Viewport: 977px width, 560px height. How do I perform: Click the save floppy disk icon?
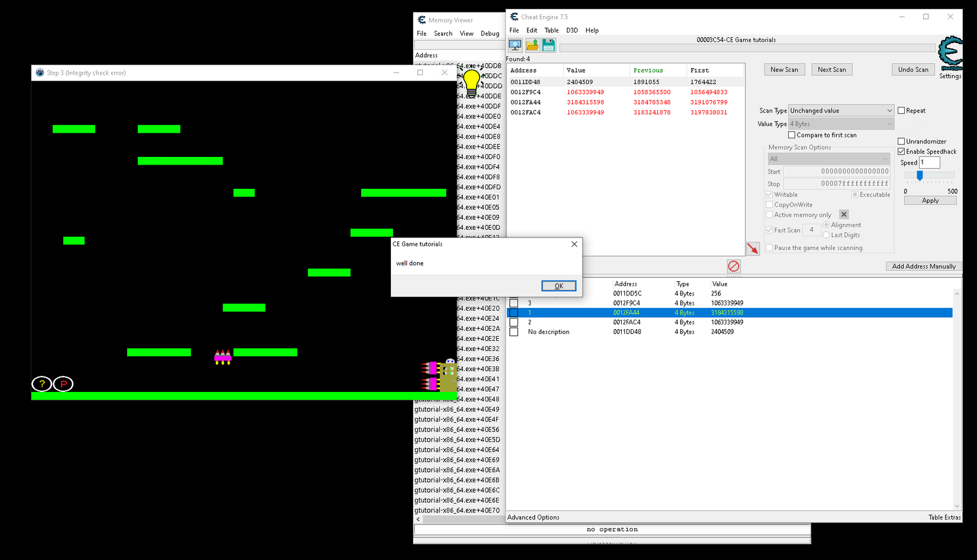click(549, 45)
